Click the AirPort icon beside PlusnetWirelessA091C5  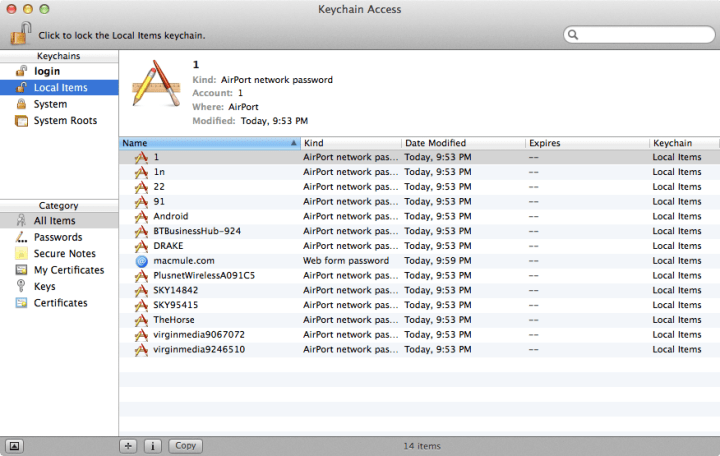coord(141,276)
